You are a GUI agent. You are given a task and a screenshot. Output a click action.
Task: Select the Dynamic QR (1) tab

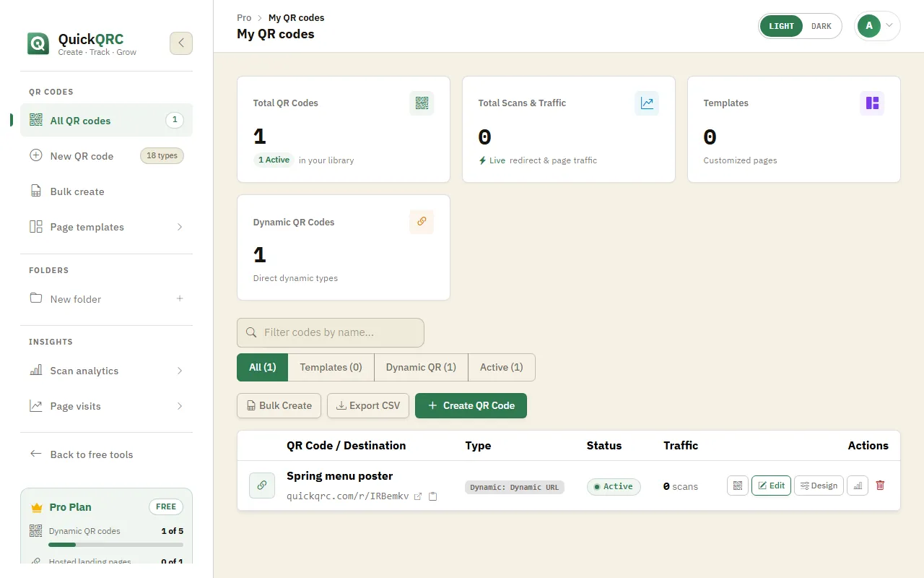[x=421, y=367]
